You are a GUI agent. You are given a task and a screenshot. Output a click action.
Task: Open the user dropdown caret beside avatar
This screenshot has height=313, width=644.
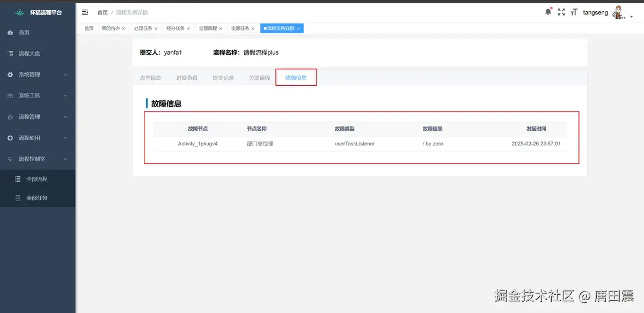click(x=632, y=17)
